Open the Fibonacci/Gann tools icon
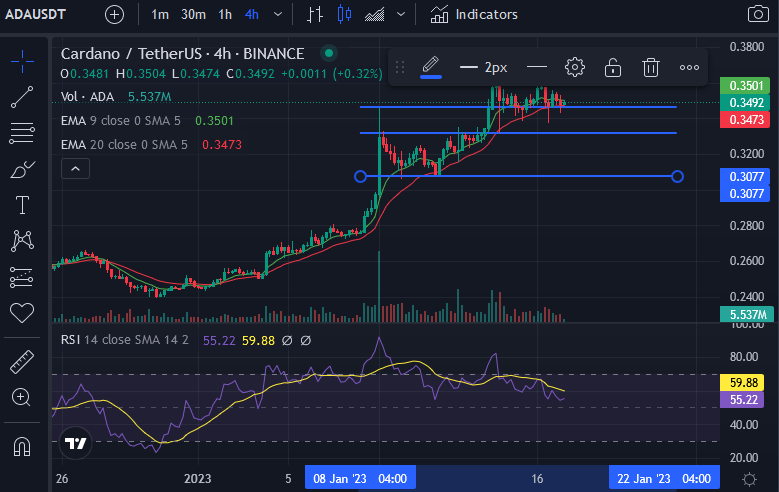Viewport: 779px width, 492px height. (x=22, y=133)
